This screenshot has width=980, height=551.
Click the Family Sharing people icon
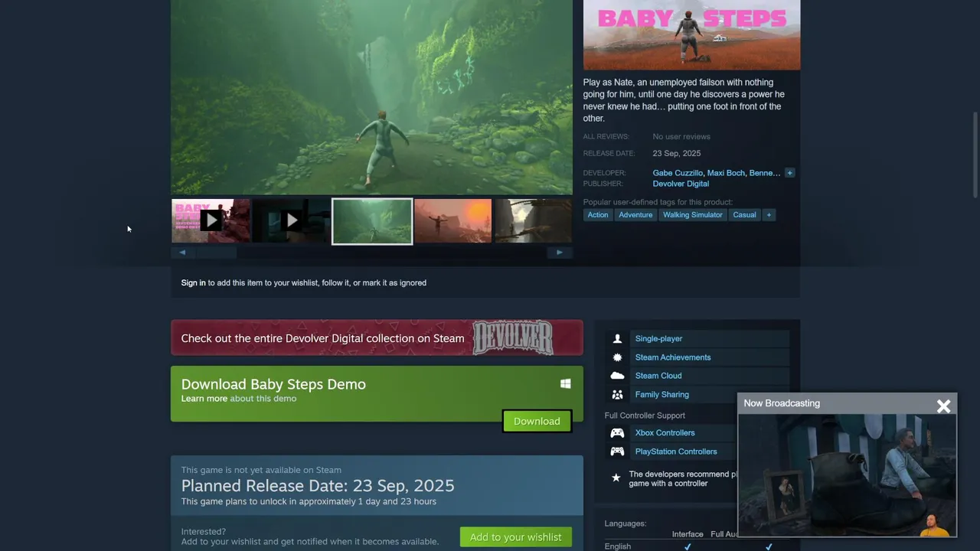pyautogui.click(x=617, y=395)
